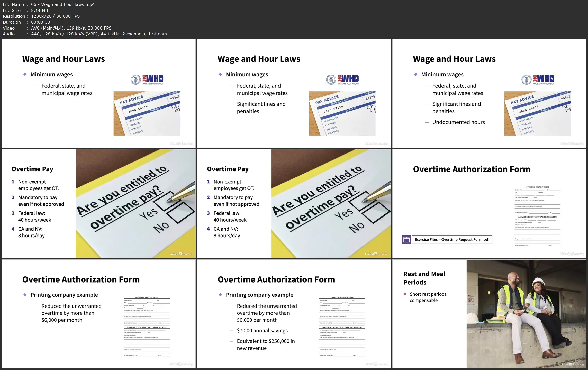This screenshot has width=588, height=370.
Task: Select the Duration value 00:03:53
Action: point(41,22)
